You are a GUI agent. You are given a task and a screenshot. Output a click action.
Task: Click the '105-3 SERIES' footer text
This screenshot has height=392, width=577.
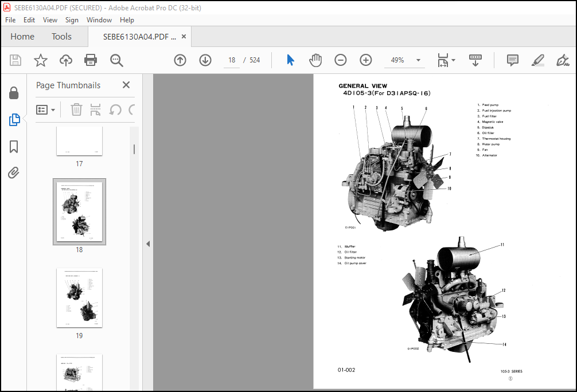click(x=511, y=371)
